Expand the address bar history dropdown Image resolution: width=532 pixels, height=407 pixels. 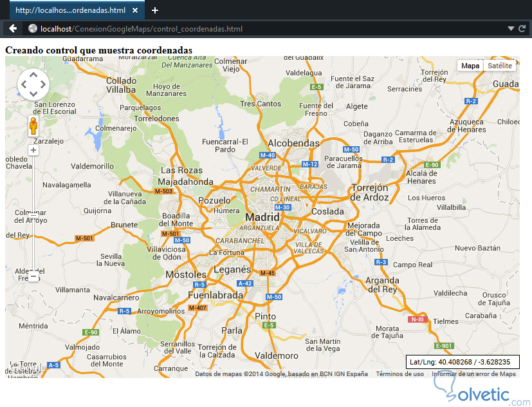pos(511,29)
